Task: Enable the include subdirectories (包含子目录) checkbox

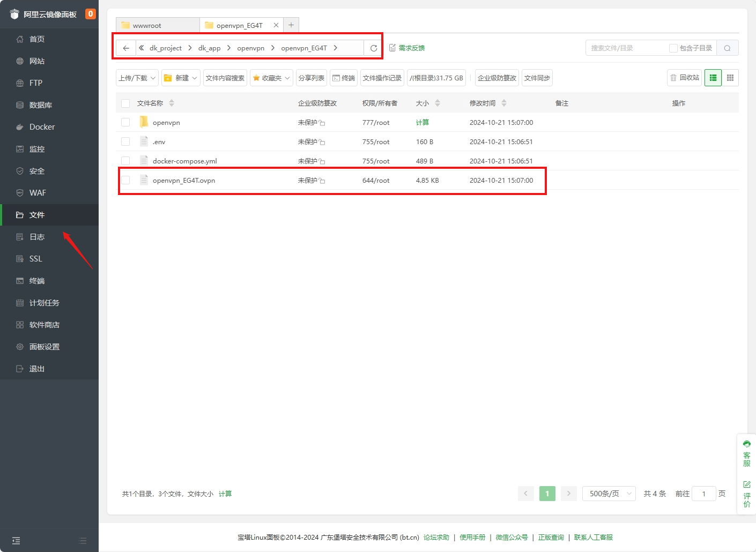Action: tap(673, 48)
